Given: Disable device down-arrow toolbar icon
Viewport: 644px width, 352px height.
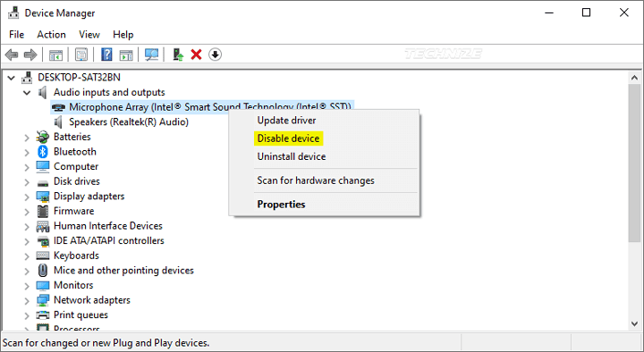Looking at the screenshot, I should click(216, 54).
